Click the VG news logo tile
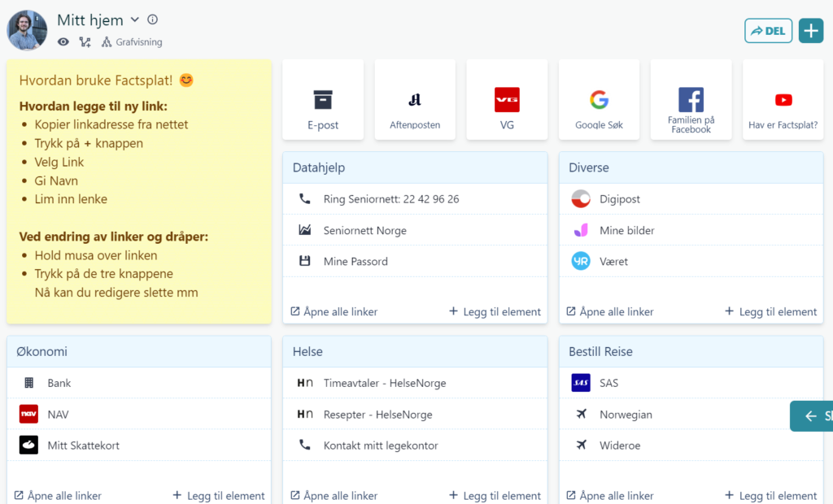Screen dimensions: 833x504 507,100
